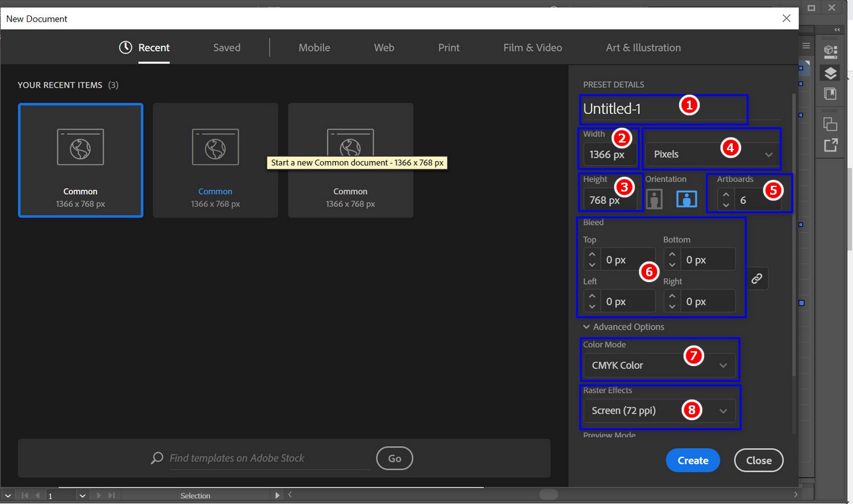Click the bleed link chain icon

[x=756, y=279]
